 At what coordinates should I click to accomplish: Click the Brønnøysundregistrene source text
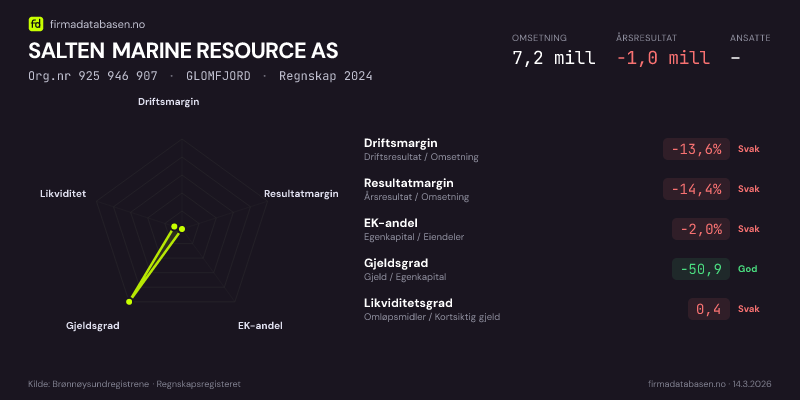(90, 384)
